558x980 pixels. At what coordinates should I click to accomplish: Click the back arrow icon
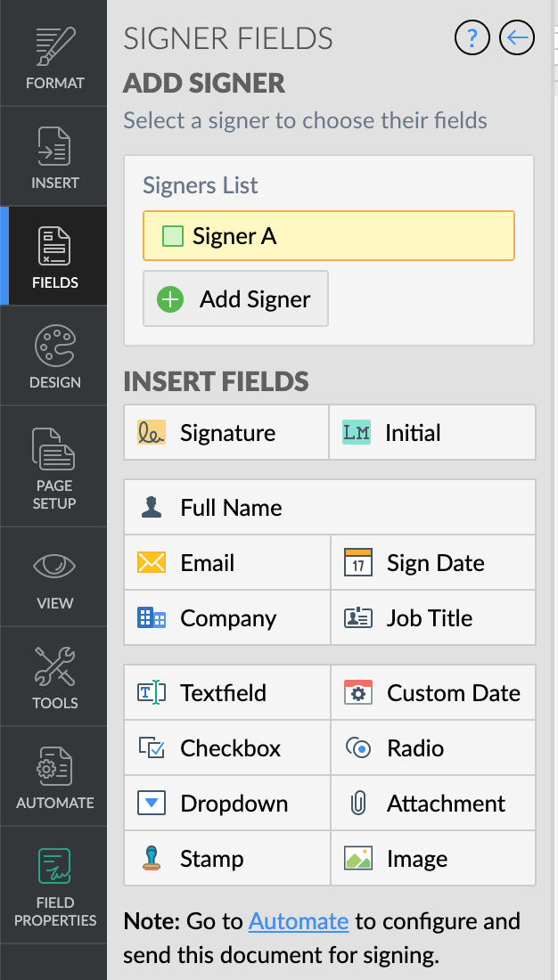click(x=517, y=37)
